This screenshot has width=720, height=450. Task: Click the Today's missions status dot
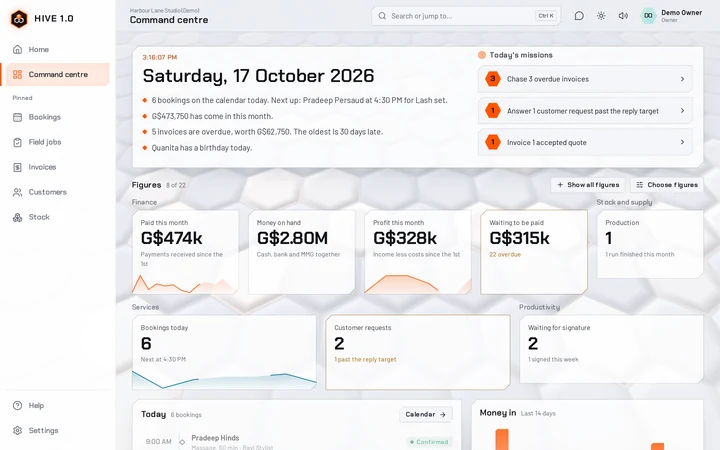click(482, 55)
